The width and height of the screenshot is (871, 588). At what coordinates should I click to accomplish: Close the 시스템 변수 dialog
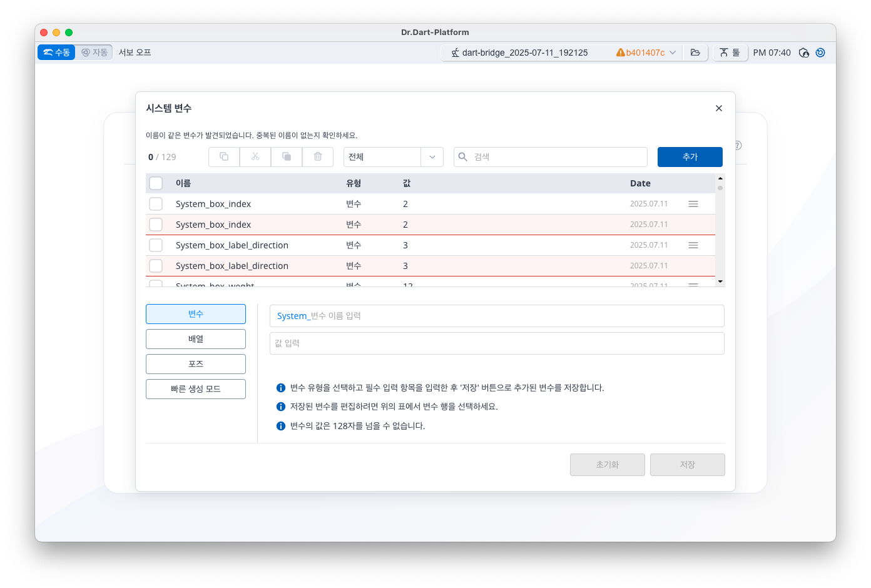719,108
